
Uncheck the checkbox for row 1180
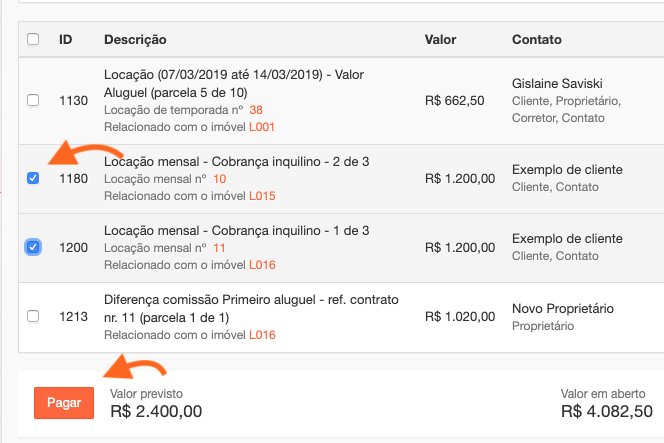click(x=33, y=179)
